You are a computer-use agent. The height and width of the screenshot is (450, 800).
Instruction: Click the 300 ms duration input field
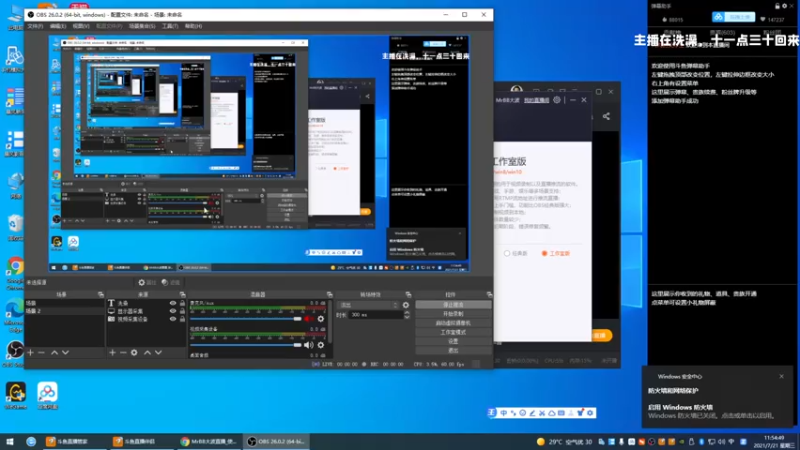(x=376, y=315)
